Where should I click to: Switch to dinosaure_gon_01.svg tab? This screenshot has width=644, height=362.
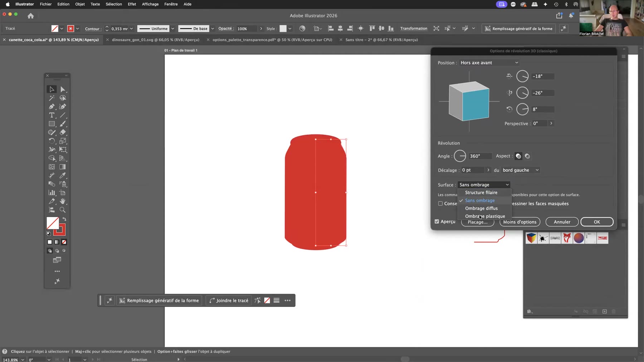pos(155,40)
